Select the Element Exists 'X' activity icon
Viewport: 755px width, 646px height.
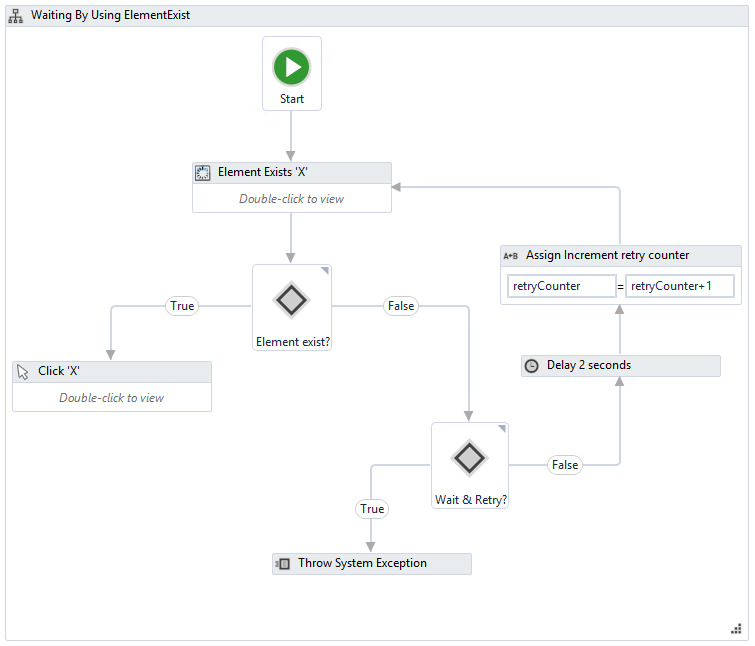pyautogui.click(x=202, y=172)
